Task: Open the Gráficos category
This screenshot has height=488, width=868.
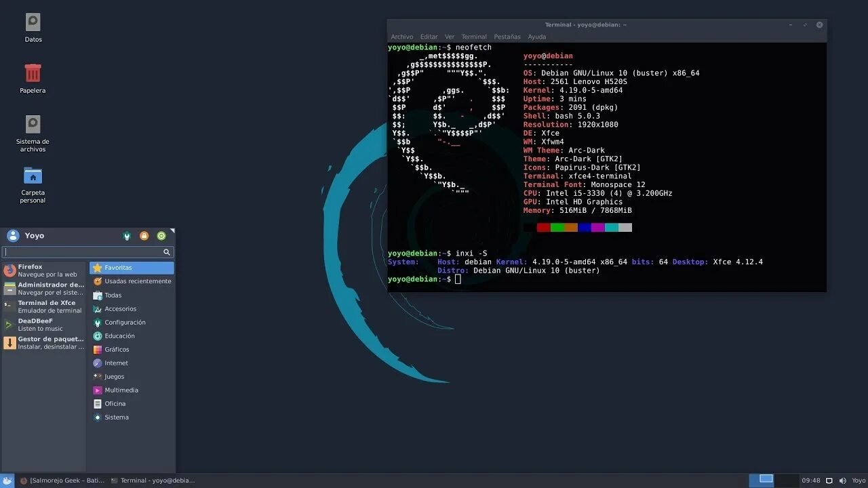Action: click(132, 349)
